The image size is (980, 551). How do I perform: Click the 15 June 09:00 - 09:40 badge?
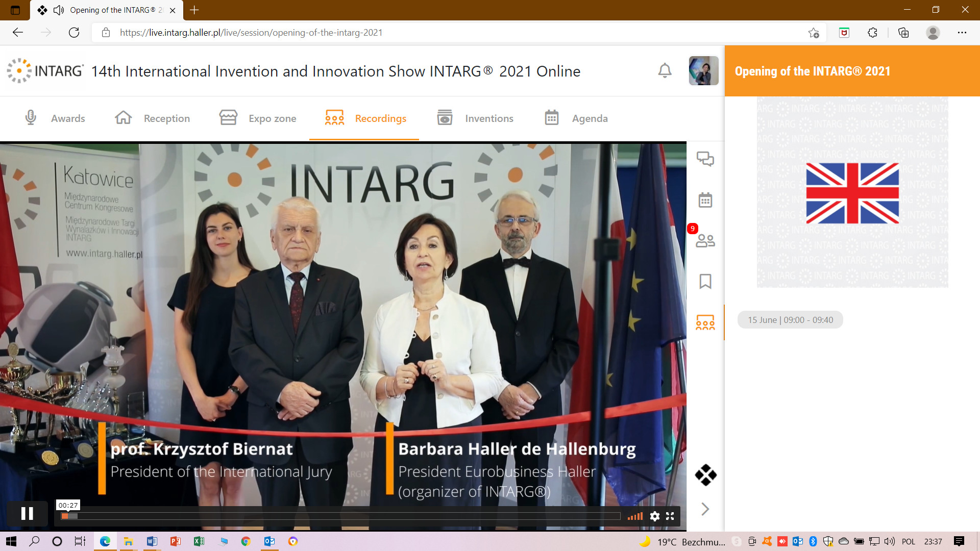tap(790, 320)
